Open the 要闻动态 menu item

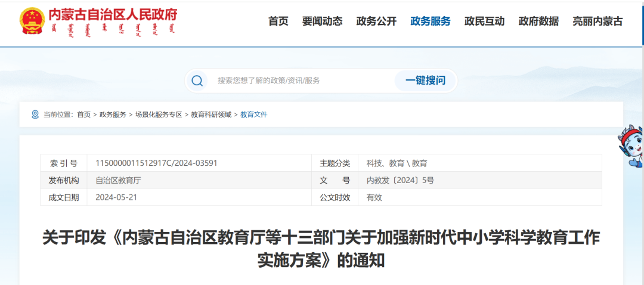point(323,21)
